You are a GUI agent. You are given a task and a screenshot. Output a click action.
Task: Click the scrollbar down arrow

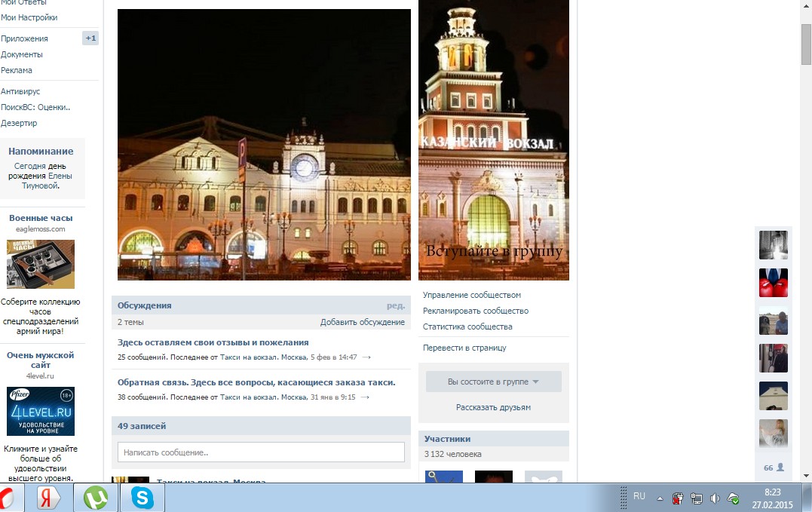pyautogui.click(x=806, y=476)
